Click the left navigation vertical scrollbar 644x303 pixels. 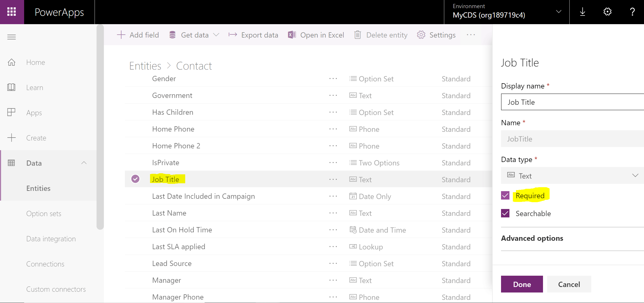click(x=100, y=127)
